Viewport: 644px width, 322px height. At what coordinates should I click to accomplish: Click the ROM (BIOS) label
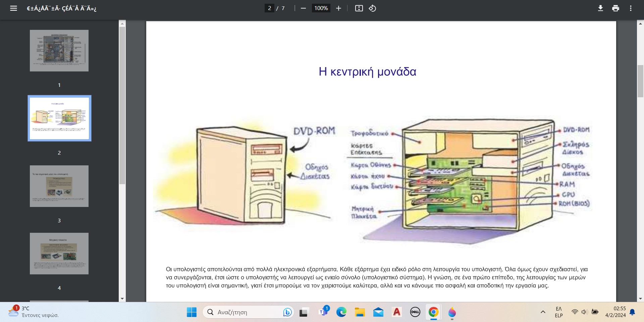click(x=574, y=203)
